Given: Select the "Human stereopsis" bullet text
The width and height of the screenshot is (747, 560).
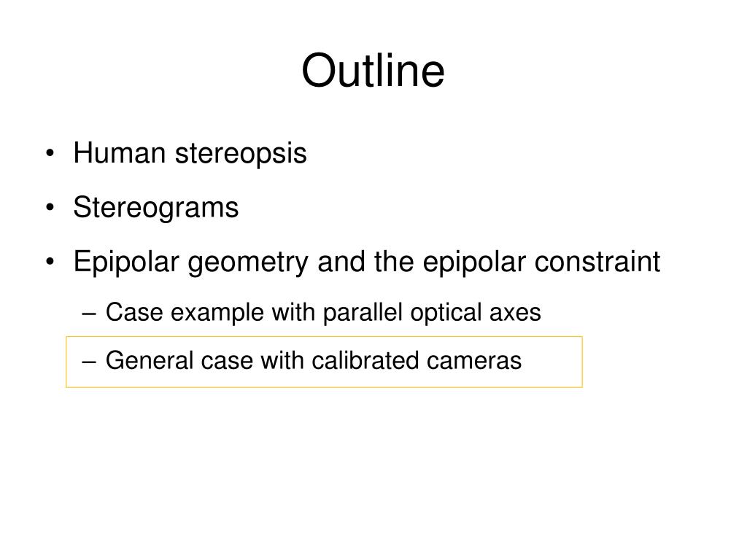Looking at the screenshot, I should click(190, 153).
